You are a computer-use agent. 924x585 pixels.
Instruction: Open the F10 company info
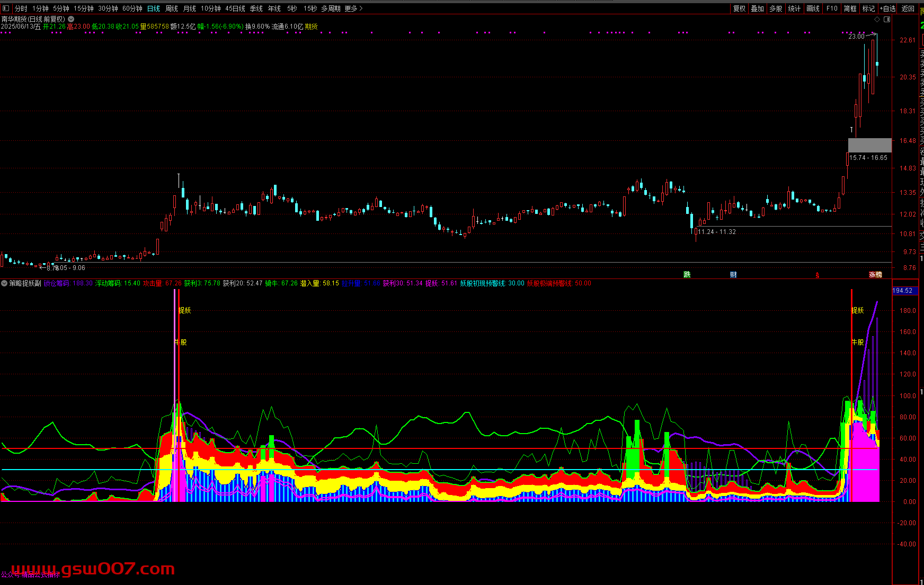point(832,8)
